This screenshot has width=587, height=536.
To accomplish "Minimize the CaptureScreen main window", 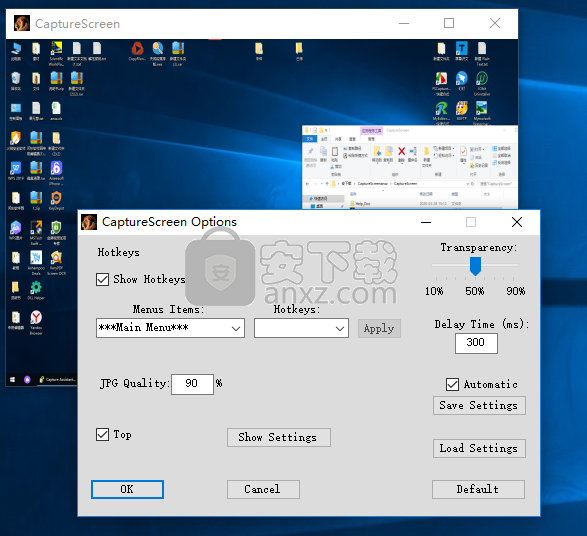I will (404, 23).
